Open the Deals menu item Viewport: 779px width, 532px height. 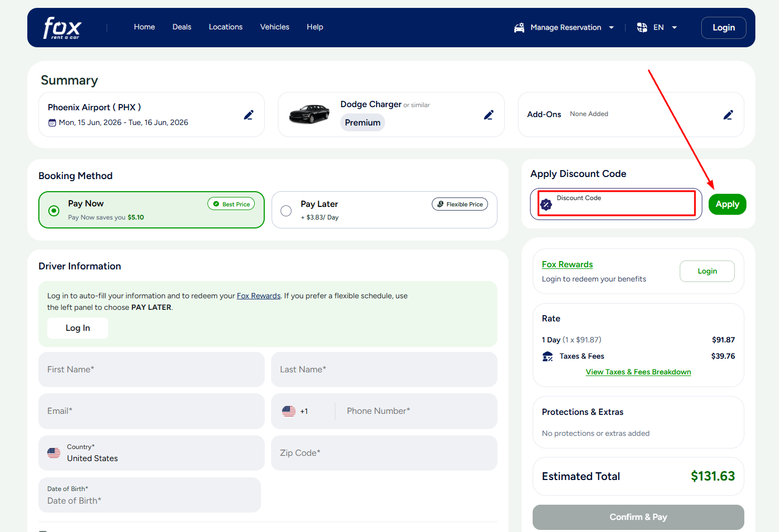coord(182,27)
